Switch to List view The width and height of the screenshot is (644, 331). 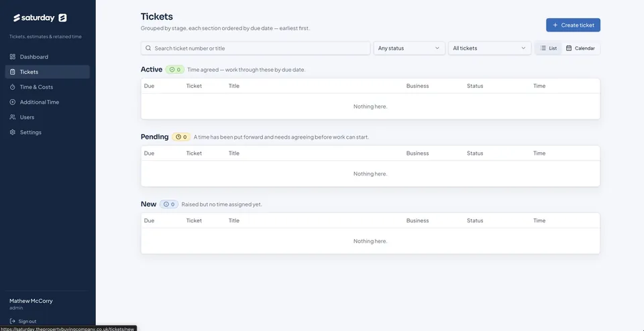click(x=548, y=48)
